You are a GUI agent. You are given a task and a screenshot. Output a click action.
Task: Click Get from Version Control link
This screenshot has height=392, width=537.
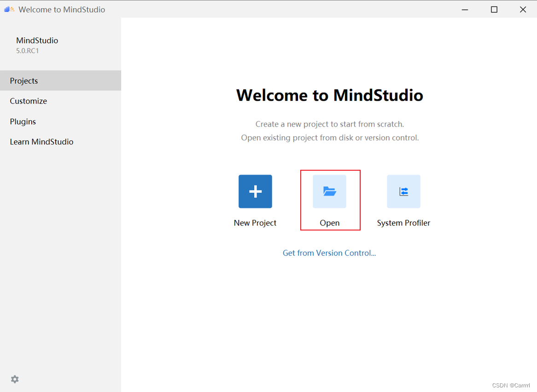tap(329, 253)
